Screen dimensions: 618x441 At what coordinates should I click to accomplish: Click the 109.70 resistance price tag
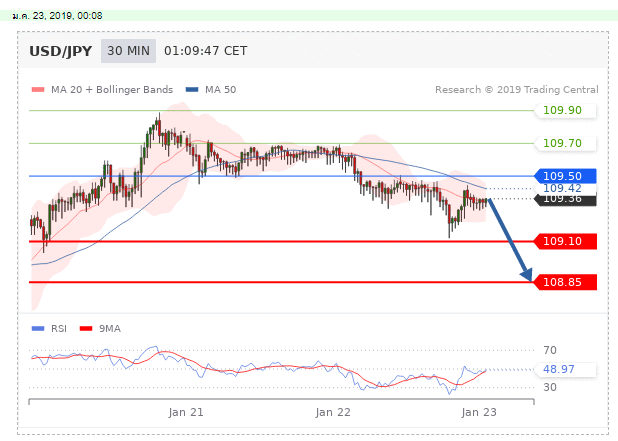(565, 143)
